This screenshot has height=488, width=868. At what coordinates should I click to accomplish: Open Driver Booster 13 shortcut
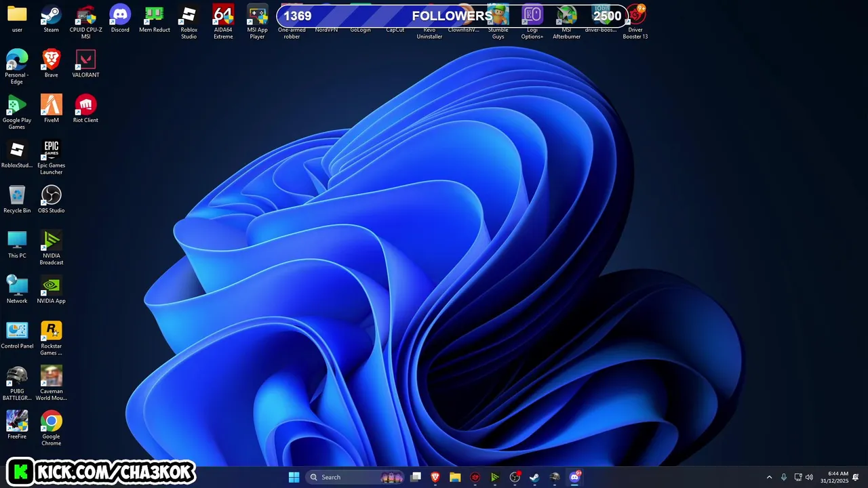(x=635, y=14)
